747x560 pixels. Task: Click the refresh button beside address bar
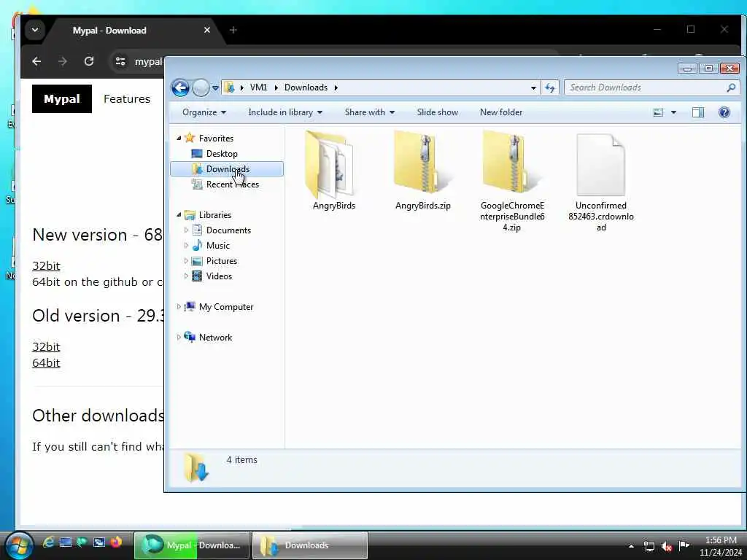tap(550, 87)
